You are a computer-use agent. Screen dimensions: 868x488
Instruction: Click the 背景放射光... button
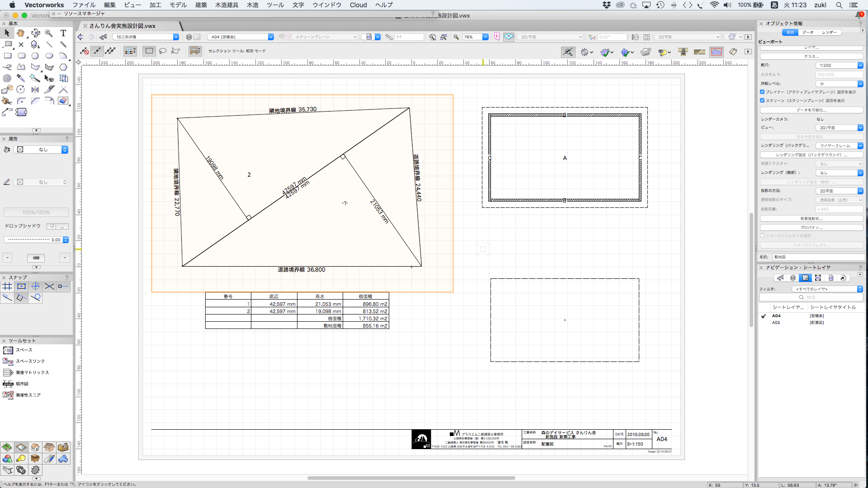[811, 219]
